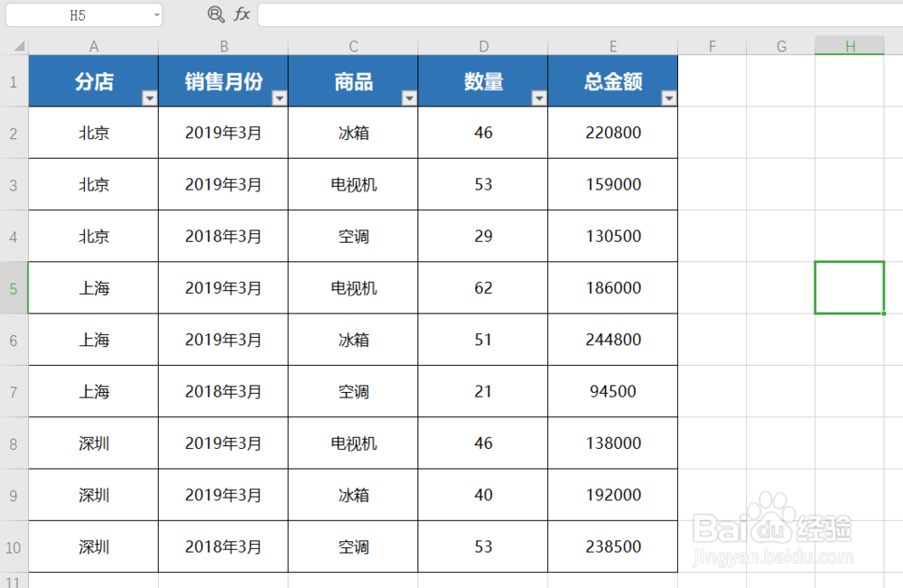Select the cell with 159000

tap(613, 185)
